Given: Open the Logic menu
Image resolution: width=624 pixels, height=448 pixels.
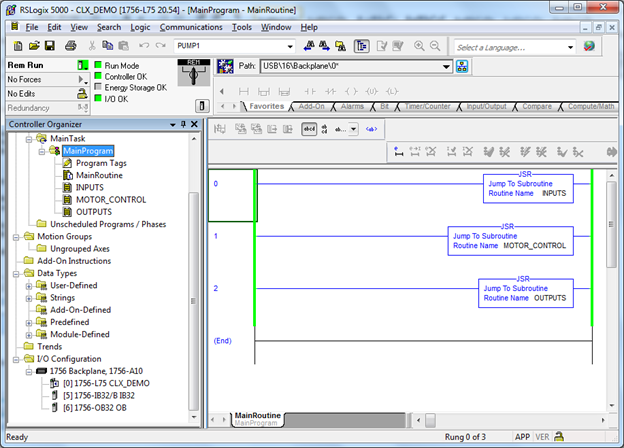Looking at the screenshot, I should [140, 27].
